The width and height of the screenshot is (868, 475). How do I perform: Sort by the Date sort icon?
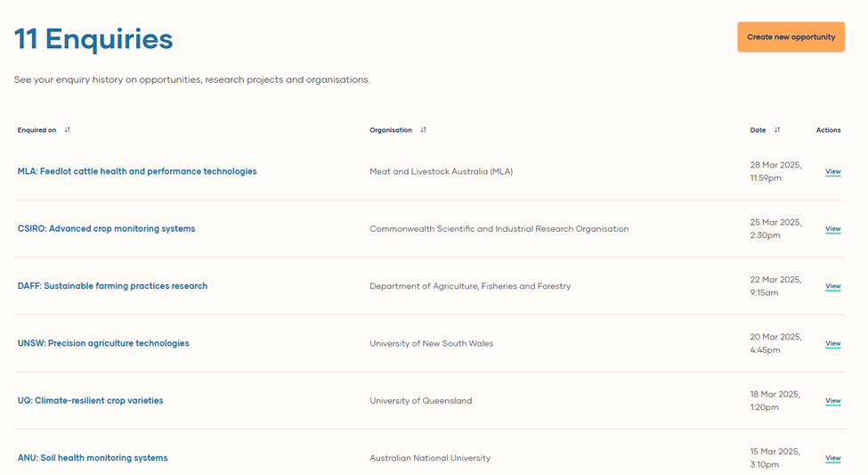click(777, 130)
